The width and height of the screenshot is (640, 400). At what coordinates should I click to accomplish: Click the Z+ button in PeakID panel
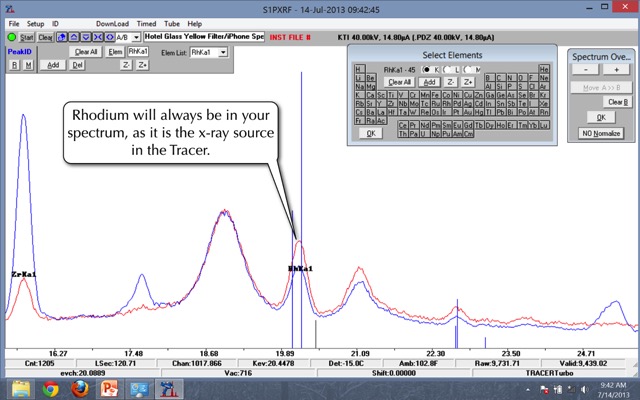[143, 65]
